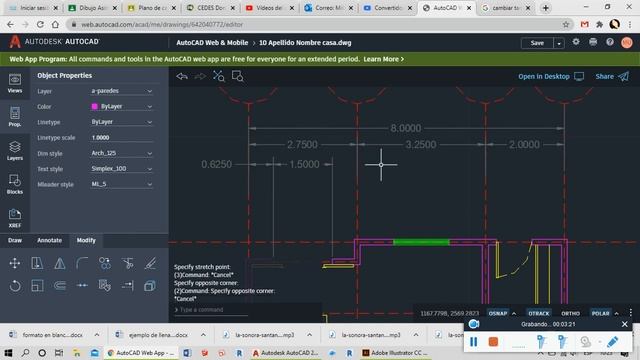Select the Break-at-points line tool

click(82, 286)
